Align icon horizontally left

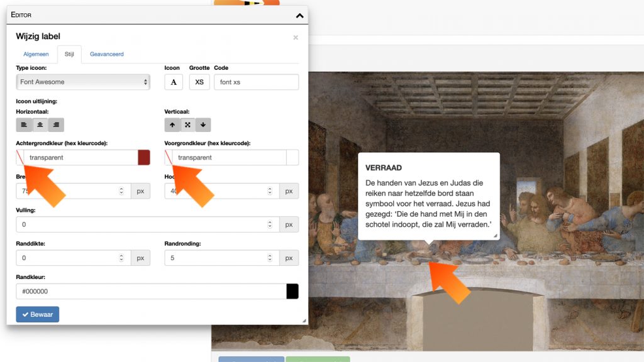click(24, 125)
